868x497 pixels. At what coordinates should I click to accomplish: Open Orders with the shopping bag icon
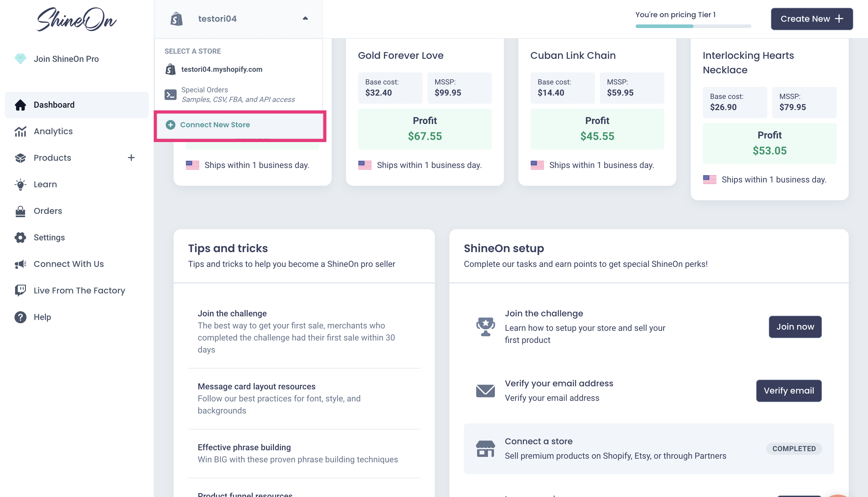pos(20,211)
